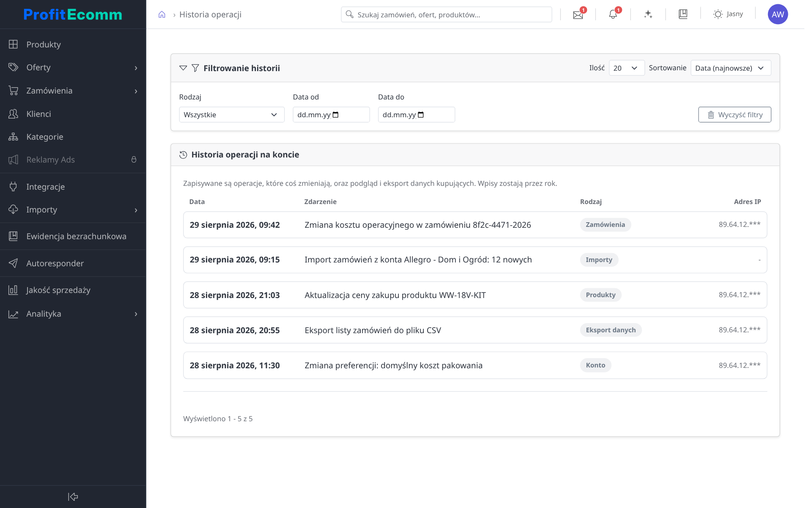This screenshot has width=812, height=508.
Task: Click the sparkle AI assistant icon
Action: pyautogui.click(x=648, y=14)
